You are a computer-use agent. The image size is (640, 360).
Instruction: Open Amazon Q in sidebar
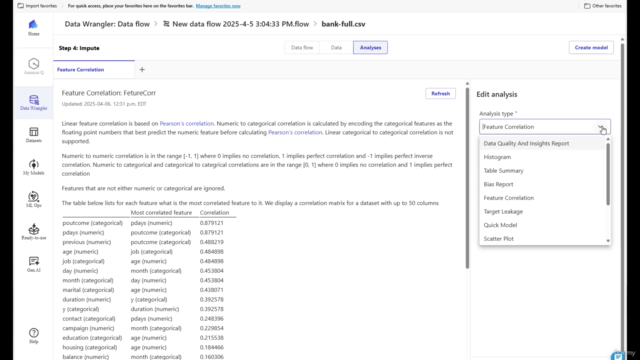tap(33, 67)
